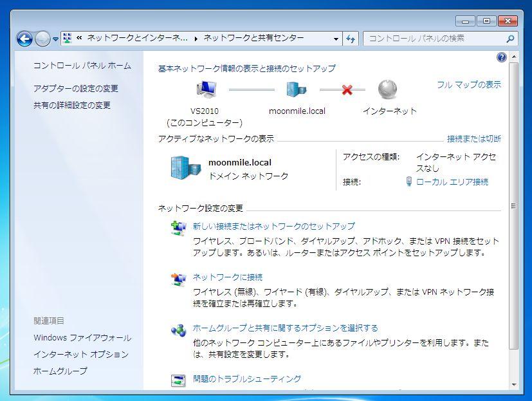
Task: Open 共有の詳細設定の変更 in sidebar
Action: pos(72,106)
